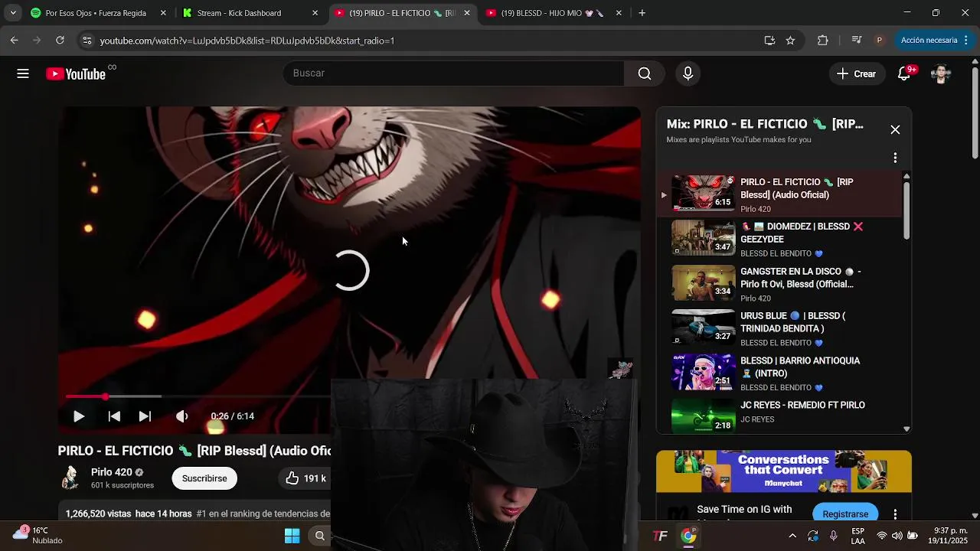Click Acción necesaria button

pyautogui.click(x=929, y=41)
